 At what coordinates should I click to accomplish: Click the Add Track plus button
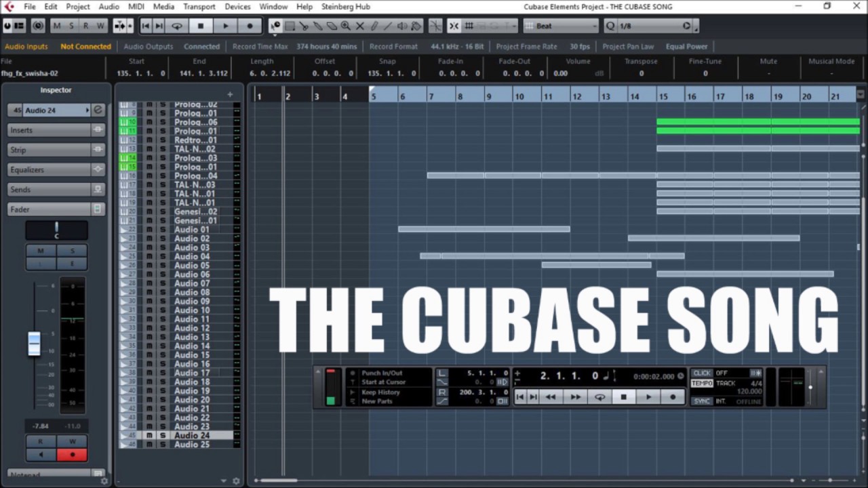230,95
